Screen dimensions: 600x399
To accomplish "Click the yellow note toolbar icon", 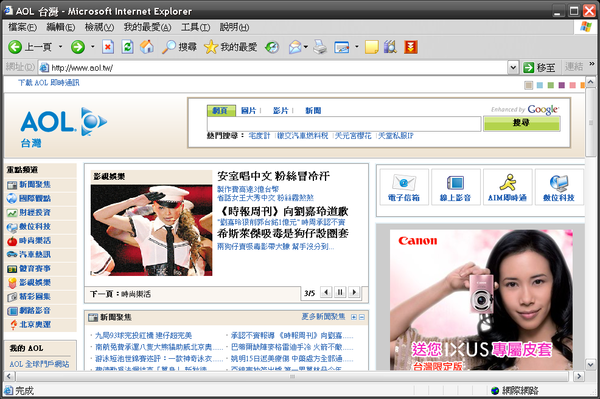I will tap(372, 47).
